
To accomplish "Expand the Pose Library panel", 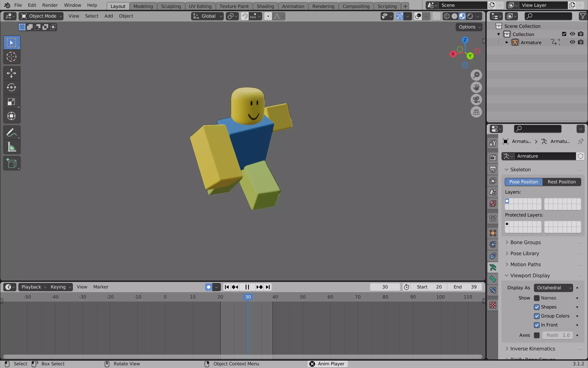I will coord(524,253).
